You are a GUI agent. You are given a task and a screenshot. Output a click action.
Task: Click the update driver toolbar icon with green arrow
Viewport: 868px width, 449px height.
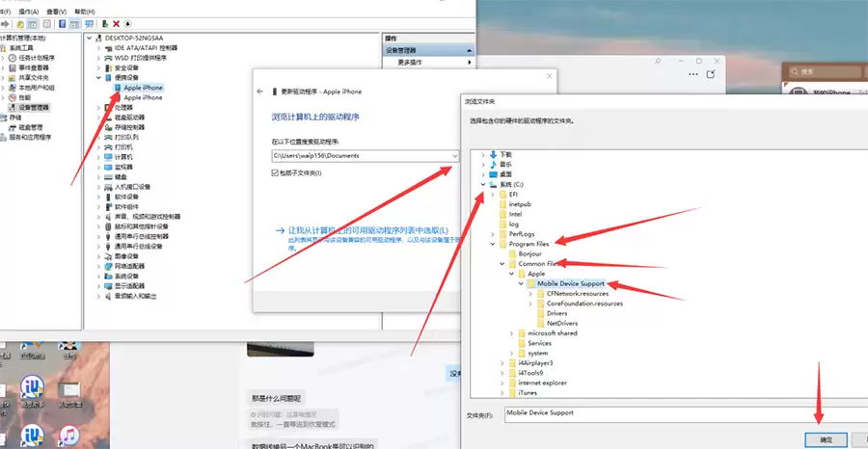point(104,24)
